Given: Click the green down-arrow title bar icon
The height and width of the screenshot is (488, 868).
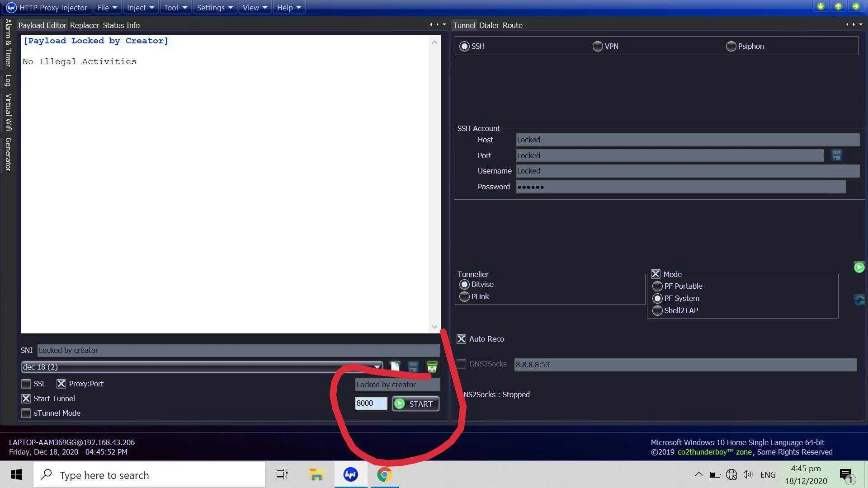Looking at the screenshot, I should 821,6.
